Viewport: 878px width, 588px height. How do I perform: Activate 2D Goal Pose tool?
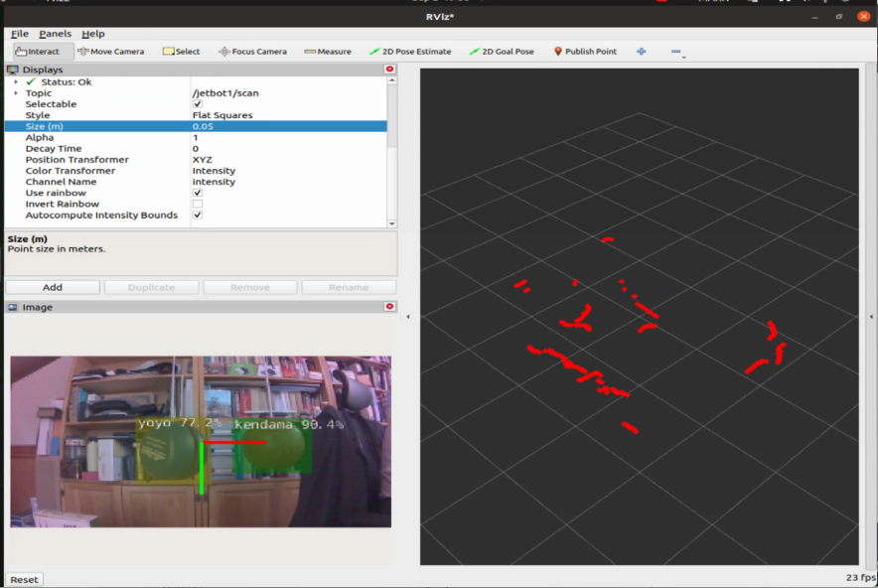502,52
